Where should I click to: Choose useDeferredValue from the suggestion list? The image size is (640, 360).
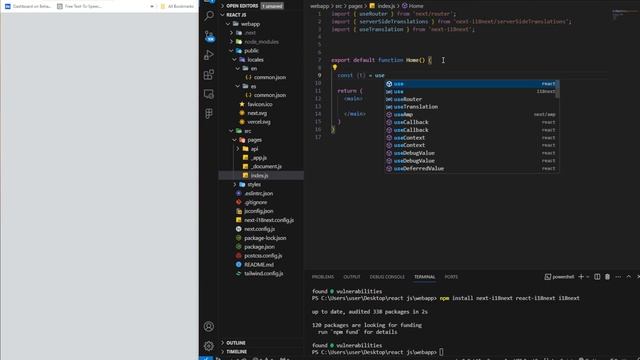click(x=471, y=169)
